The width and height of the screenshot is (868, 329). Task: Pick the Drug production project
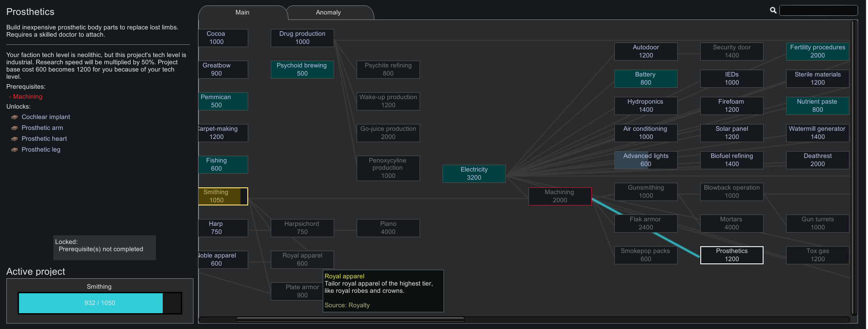point(302,38)
